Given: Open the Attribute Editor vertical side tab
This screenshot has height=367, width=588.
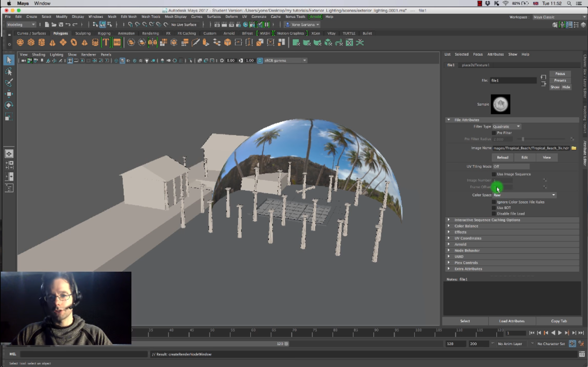Looking at the screenshot, I should point(585,154).
